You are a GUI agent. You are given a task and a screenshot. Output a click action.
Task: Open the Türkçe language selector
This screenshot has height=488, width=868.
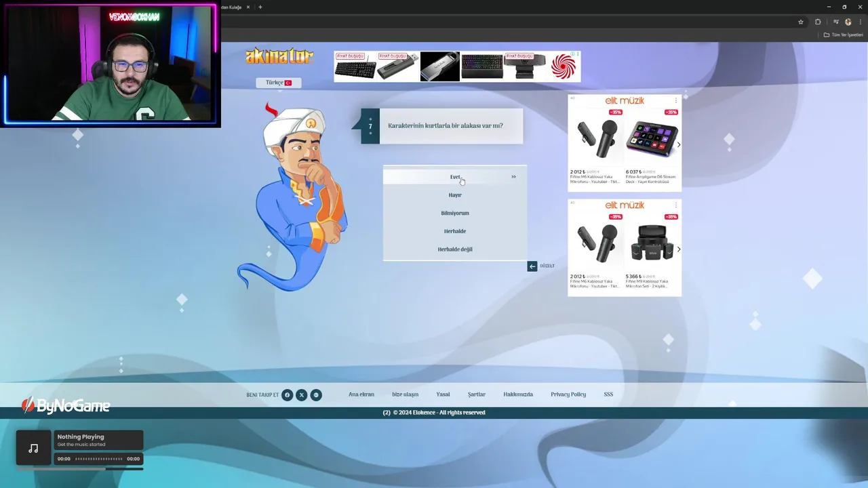[x=278, y=83]
